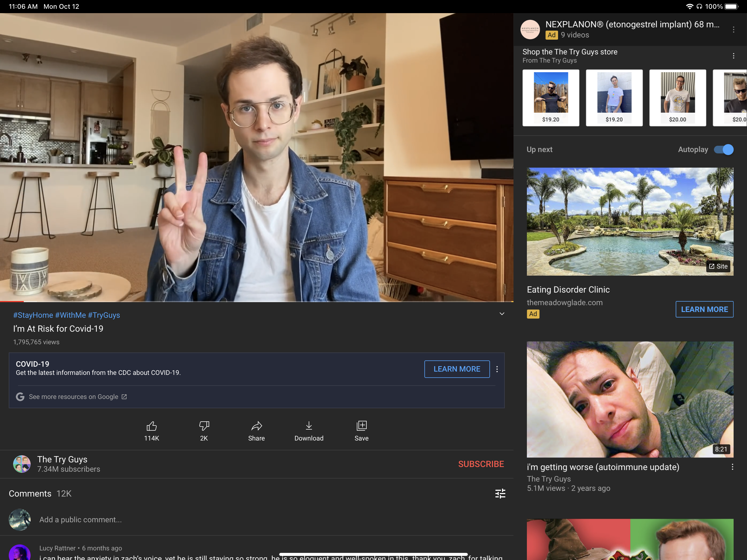The image size is (747, 560).
Task: Open the comments sort filter icon
Action: tap(500, 494)
